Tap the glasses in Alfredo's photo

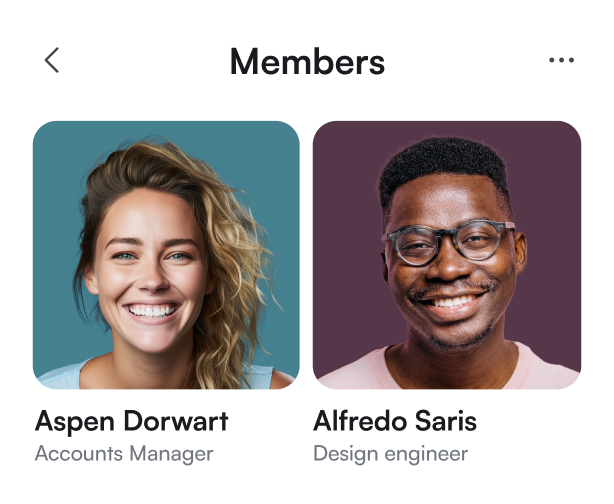pos(448,242)
